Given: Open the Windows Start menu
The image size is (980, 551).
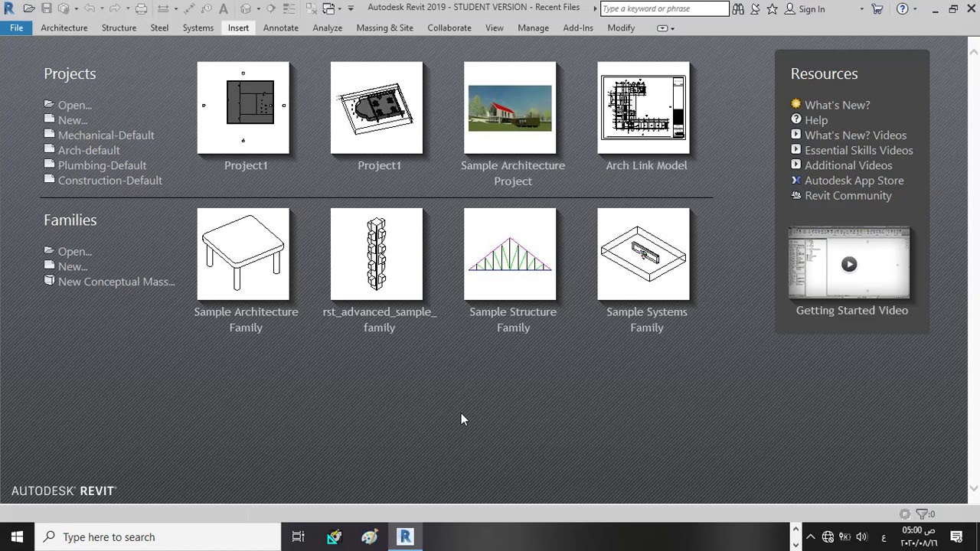Looking at the screenshot, I should coord(17,536).
